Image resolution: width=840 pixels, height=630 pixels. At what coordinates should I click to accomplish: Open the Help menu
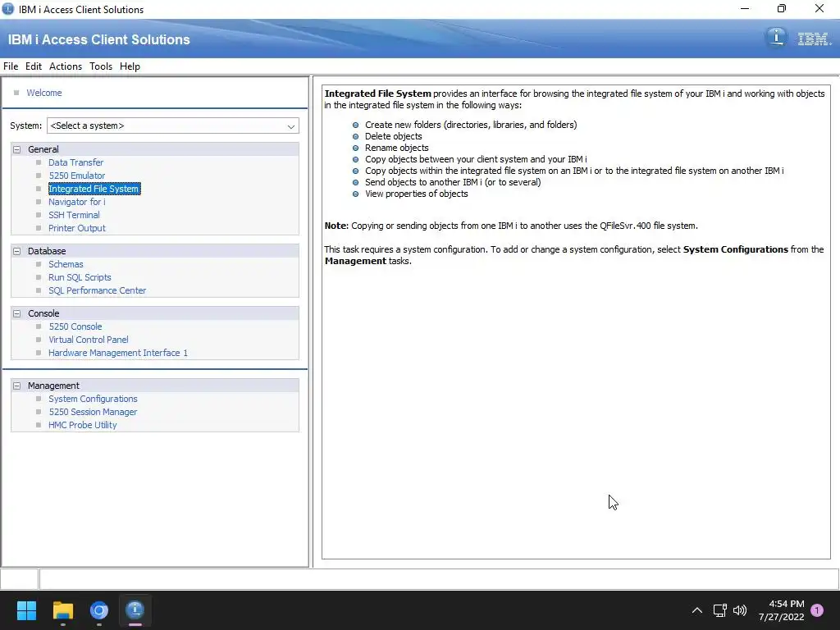(130, 66)
